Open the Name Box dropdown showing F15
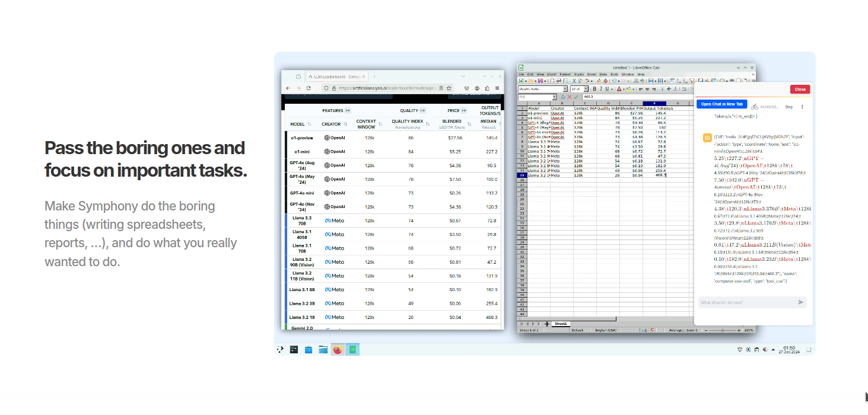868x415 pixels. [x=555, y=97]
